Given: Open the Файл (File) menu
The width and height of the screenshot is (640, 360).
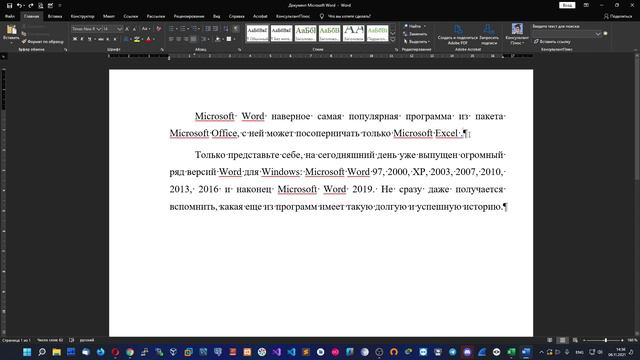Looking at the screenshot, I should pos(10,16).
